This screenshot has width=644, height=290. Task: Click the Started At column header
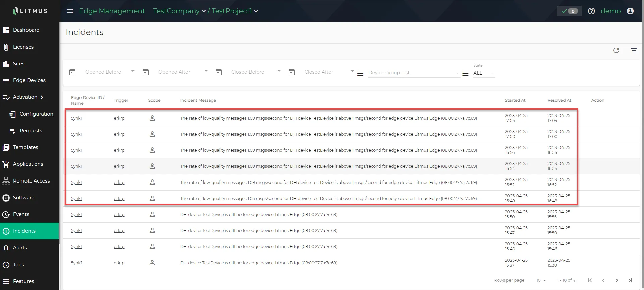pos(515,100)
